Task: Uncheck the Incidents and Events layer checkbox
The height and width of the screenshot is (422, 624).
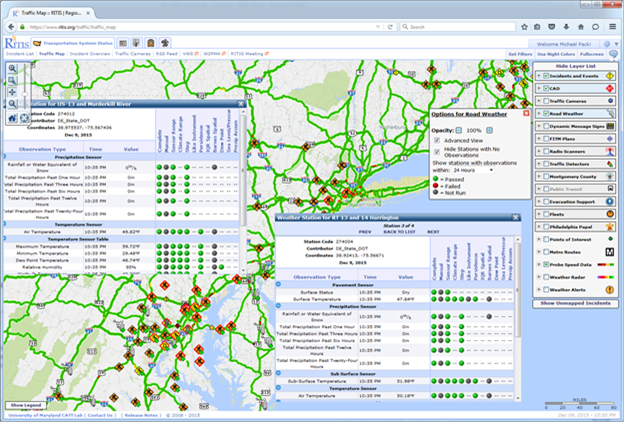Action: [x=546, y=76]
